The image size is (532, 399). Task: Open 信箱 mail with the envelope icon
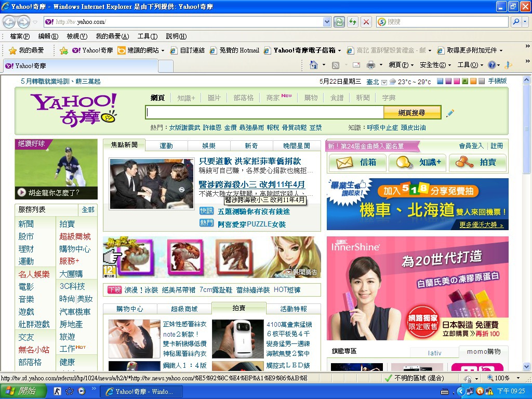pos(357,163)
